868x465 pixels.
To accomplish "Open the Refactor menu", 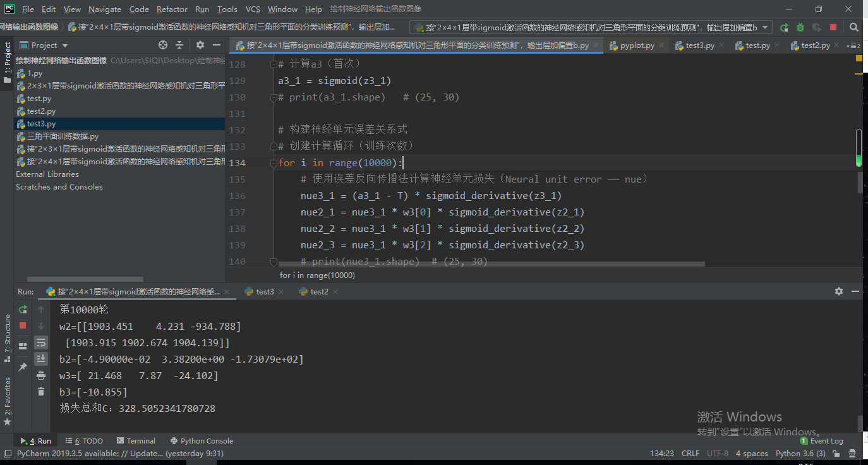I will [172, 9].
